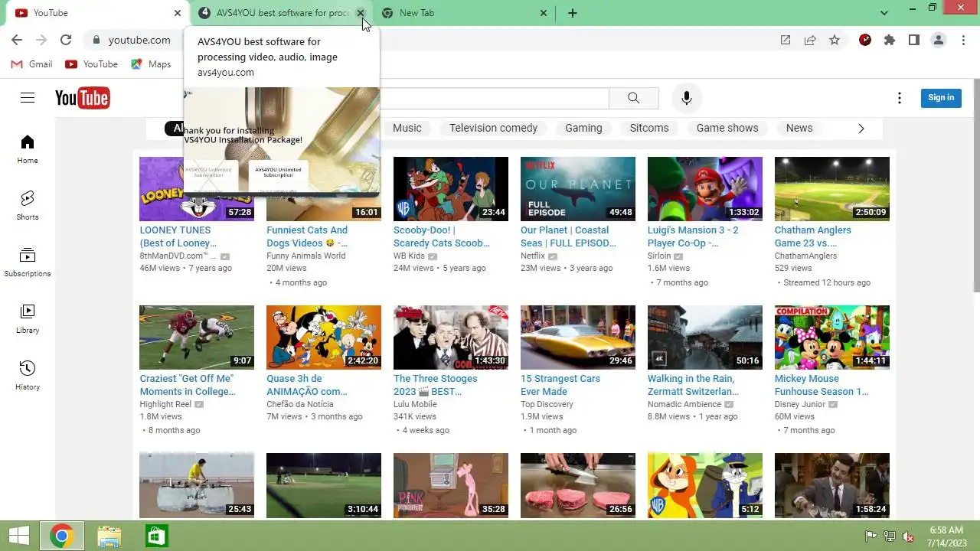Open Craziest Get Off Me football thumbnail
The height and width of the screenshot is (551, 980).
click(197, 337)
